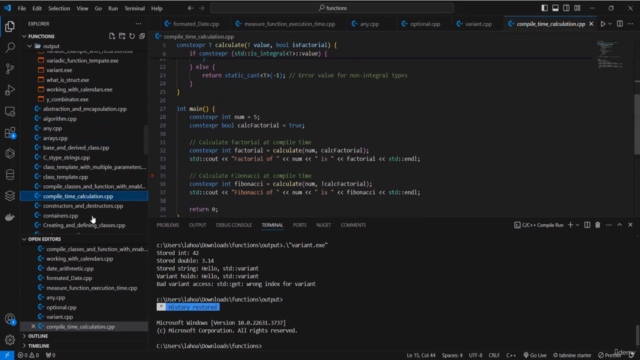Split the terminal pane
The width and height of the screenshot is (640, 360).
pyautogui.click(x=587, y=225)
